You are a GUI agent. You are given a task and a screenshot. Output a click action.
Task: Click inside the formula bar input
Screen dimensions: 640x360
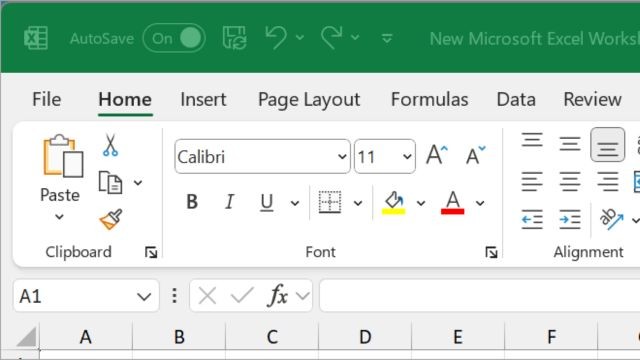click(480, 296)
